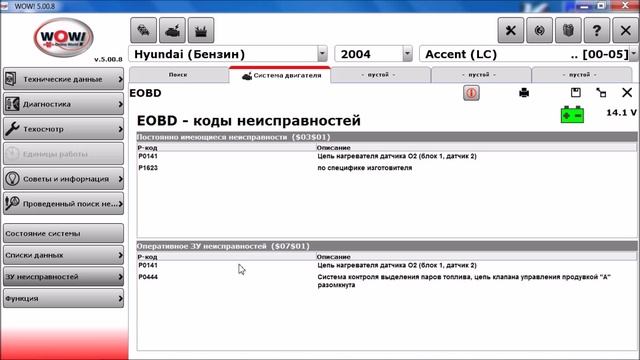Image resolution: width=640 pixels, height=360 pixels.
Task: Open the Техосмотр section
Action: coord(63,129)
